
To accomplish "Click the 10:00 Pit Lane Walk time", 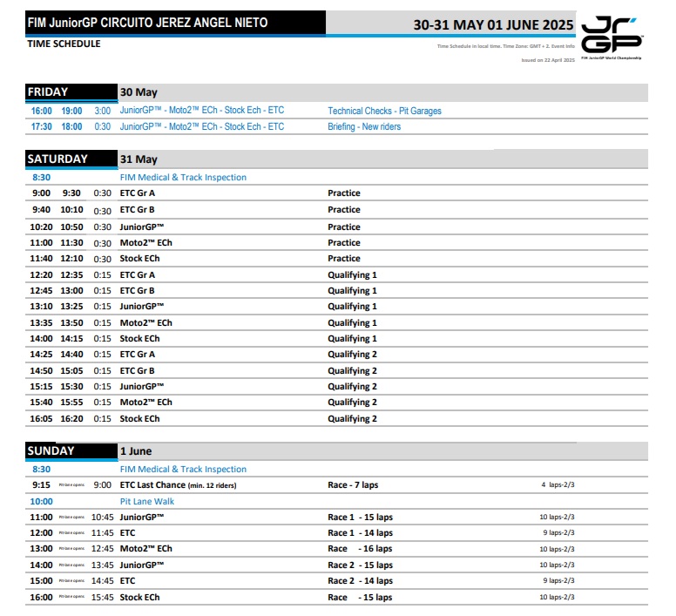I will click(x=41, y=501).
